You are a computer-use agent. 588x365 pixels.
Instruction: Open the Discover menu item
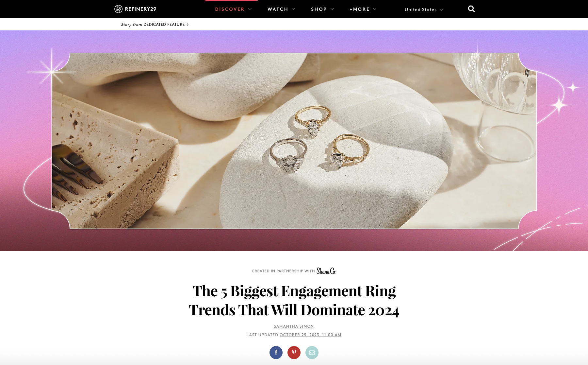tap(230, 9)
